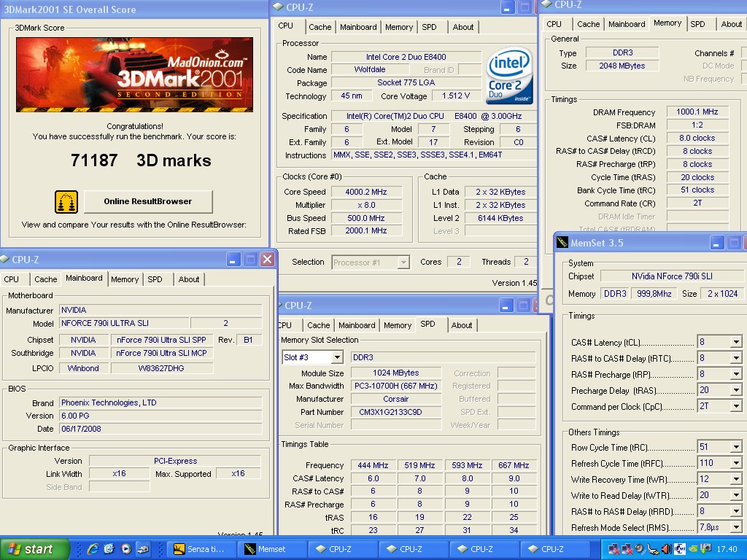Click the 71187 3D marks score text
The image size is (747, 560).
click(141, 160)
